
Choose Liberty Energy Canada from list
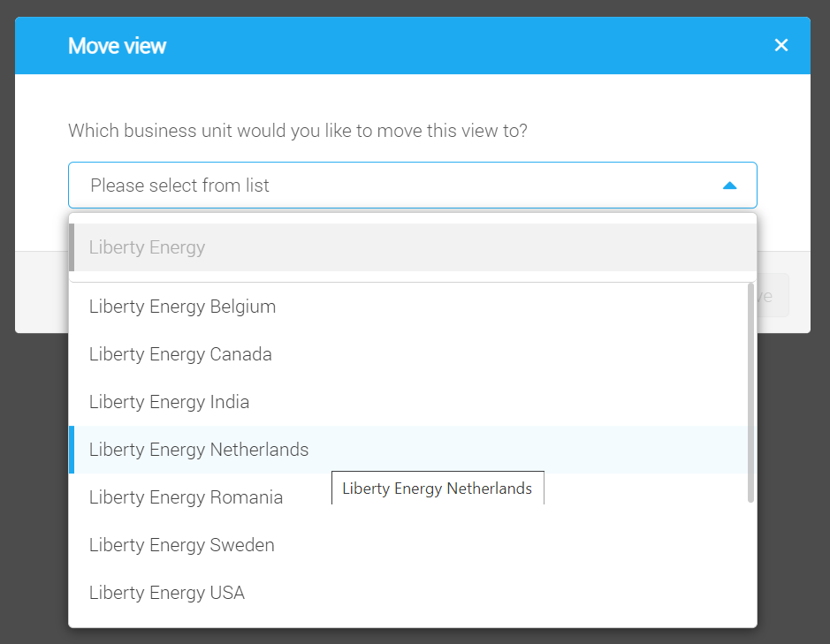(408, 354)
